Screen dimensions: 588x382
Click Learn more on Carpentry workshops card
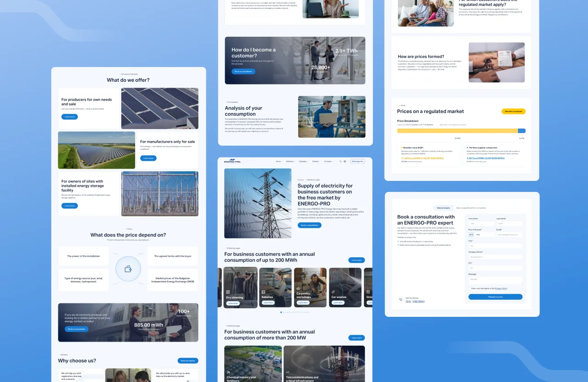point(303,303)
